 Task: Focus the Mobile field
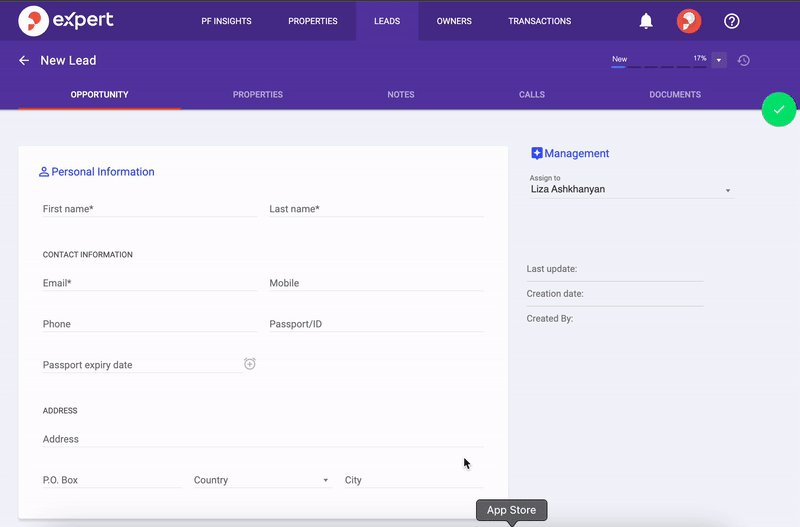[376, 283]
